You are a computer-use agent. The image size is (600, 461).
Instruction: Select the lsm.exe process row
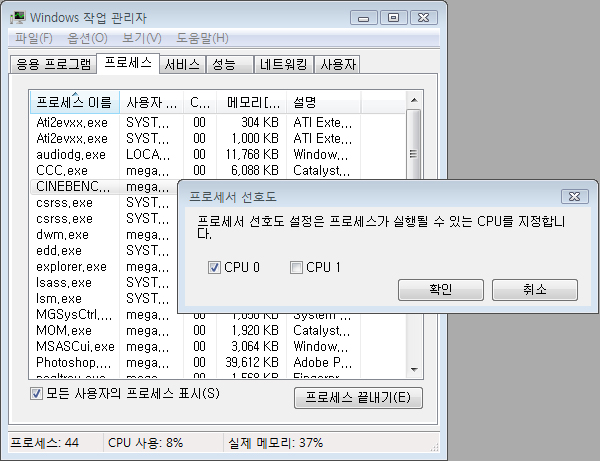104,299
